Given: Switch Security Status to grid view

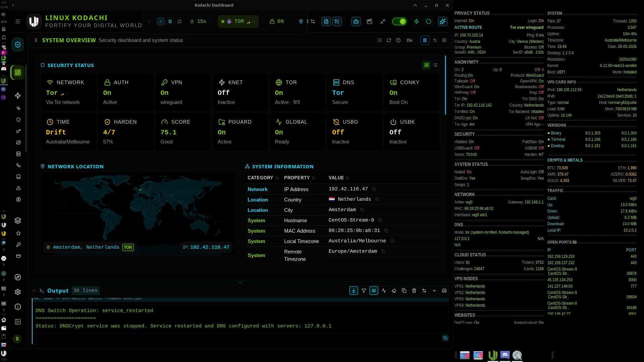Looking at the screenshot, I should 427,65.
